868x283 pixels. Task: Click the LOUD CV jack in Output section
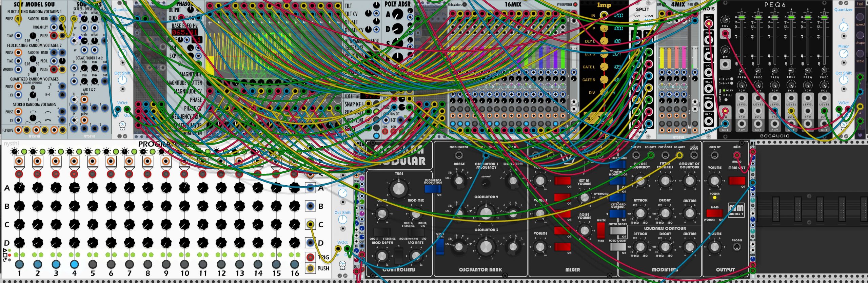(x=714, y=155)
